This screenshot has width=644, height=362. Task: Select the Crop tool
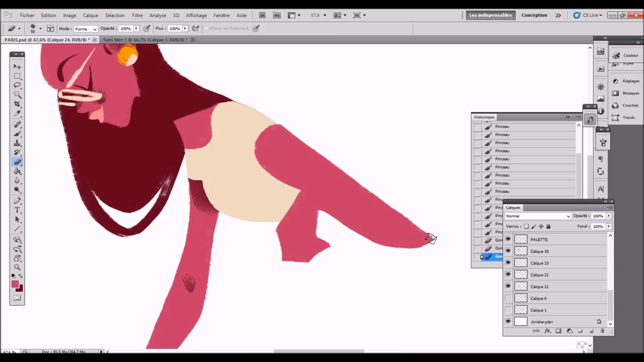coord(17,104)
